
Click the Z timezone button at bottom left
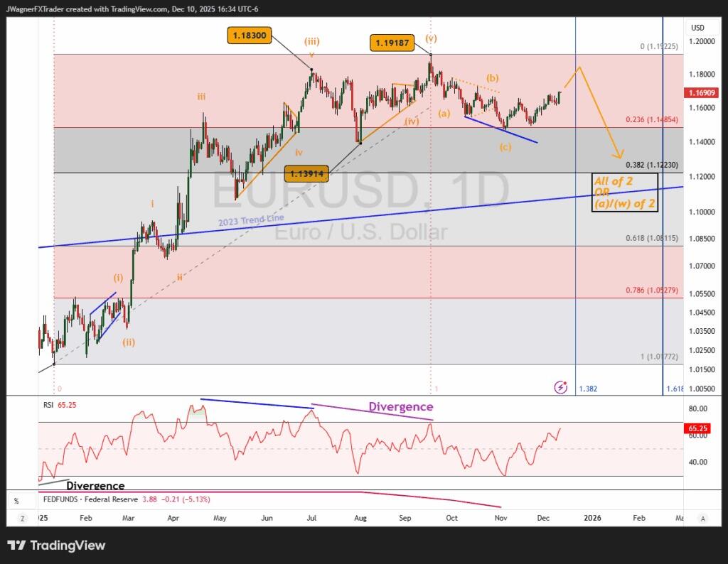point(22,519)
